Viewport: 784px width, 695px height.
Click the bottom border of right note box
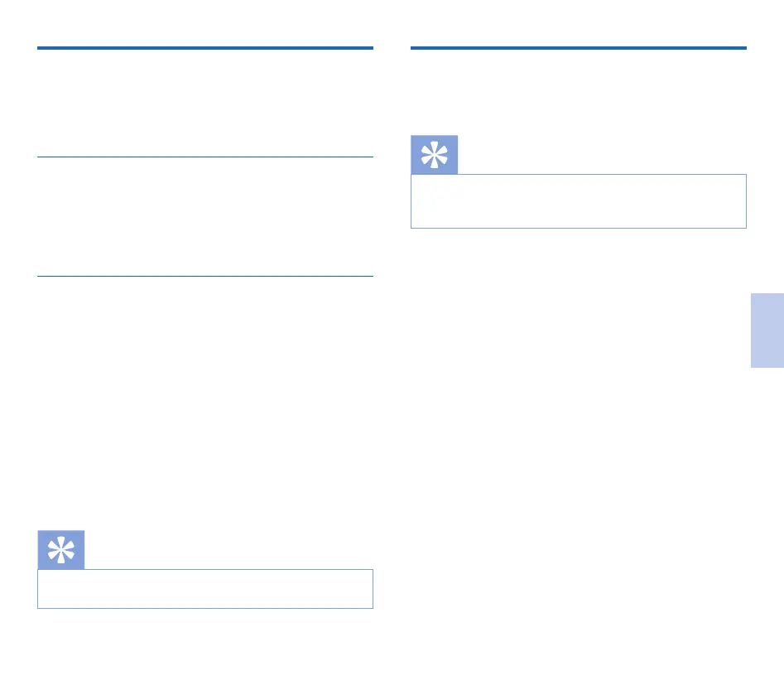click(579, 228)
